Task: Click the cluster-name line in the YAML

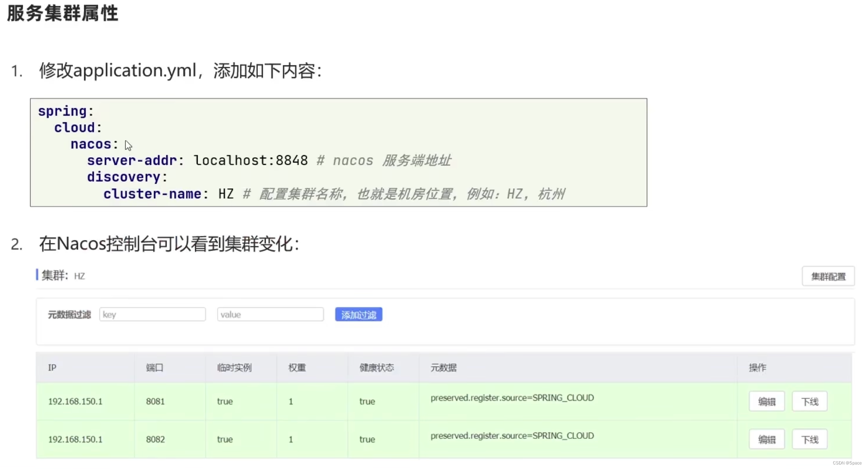Action: (334, 194)
